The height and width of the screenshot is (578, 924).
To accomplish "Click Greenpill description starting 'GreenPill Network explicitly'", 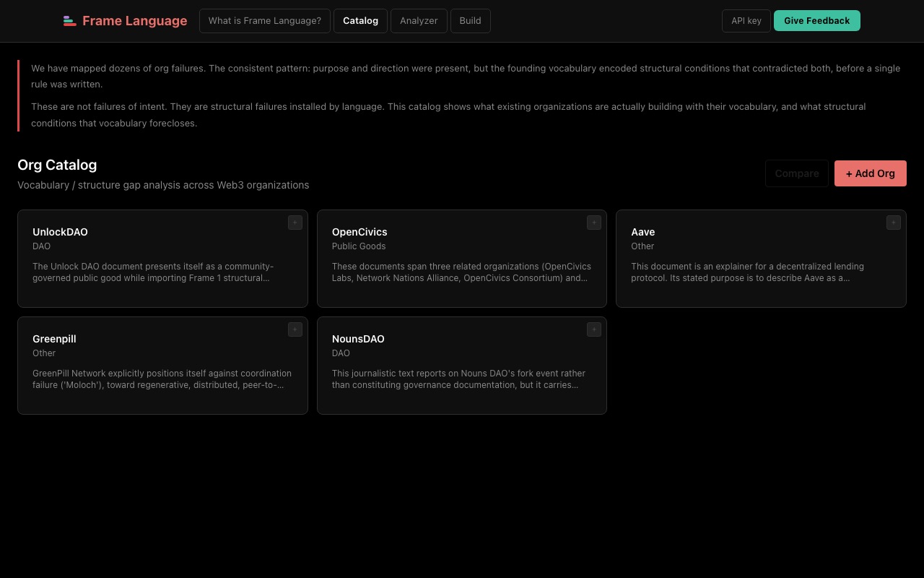I will tap(162, 379).
